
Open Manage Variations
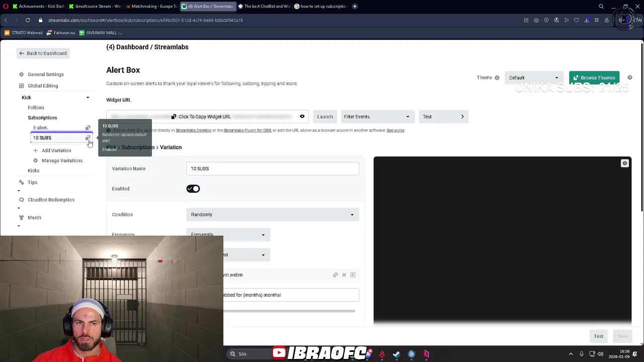62,160
